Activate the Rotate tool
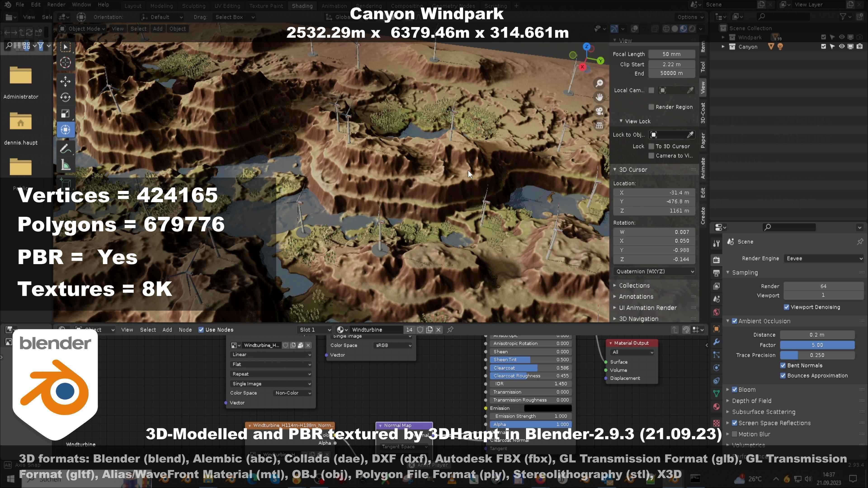Screen dimensions: 868x488 [65, 97]
